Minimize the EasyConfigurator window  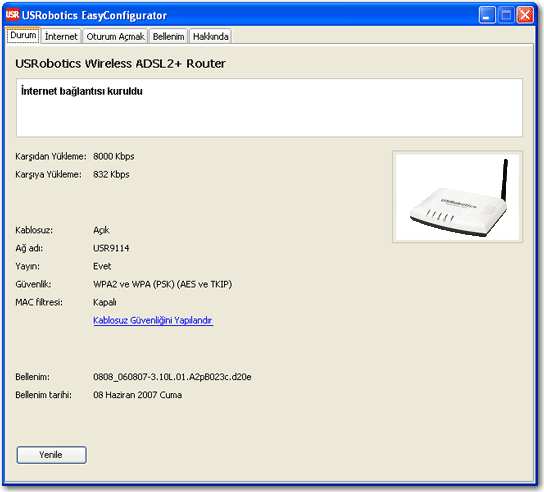click(487, 15)
